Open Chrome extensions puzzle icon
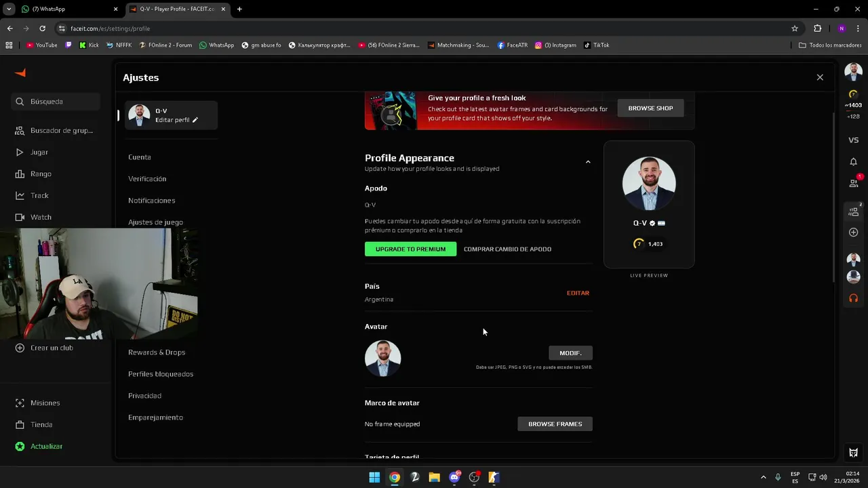This screenshot has width=868, height=488. [817, 28]
